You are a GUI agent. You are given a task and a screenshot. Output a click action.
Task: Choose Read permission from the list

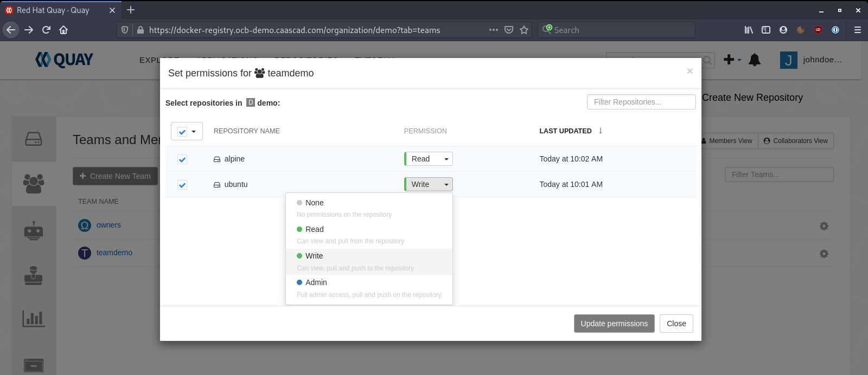pyautogui.click(x=369, y=235)
